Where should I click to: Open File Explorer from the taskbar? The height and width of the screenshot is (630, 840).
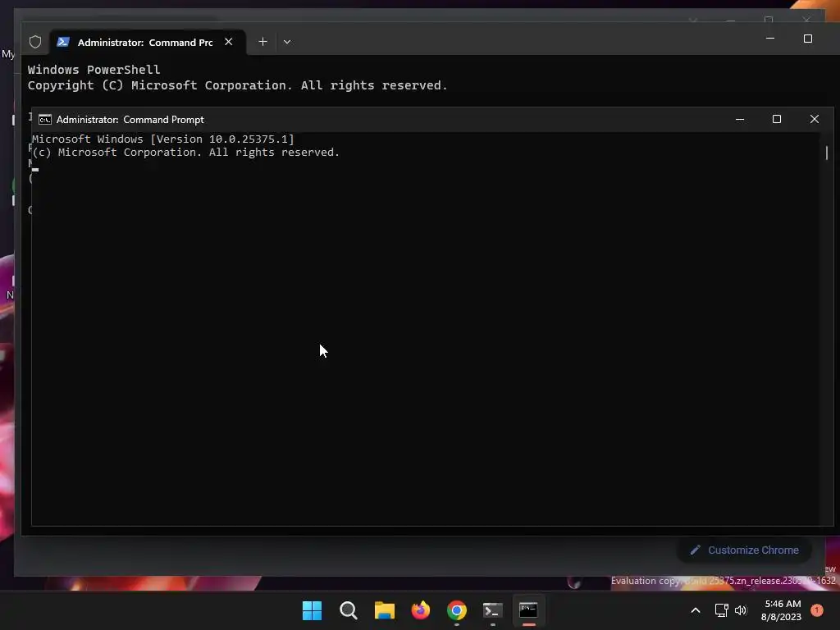point(385,610)
